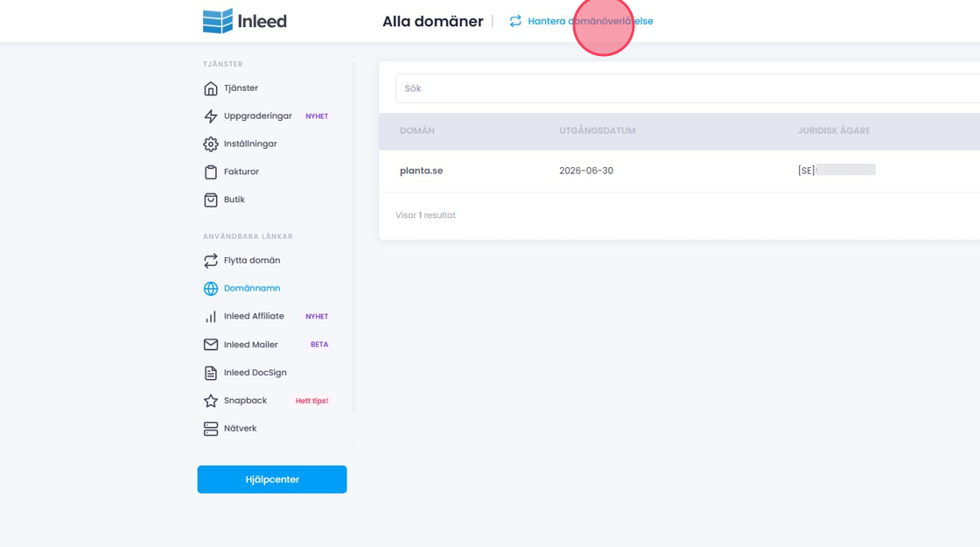Sort by Utgångsdatum column header
Image resolution: width=980 pixels, height=547 pixels.
point(598,131)
